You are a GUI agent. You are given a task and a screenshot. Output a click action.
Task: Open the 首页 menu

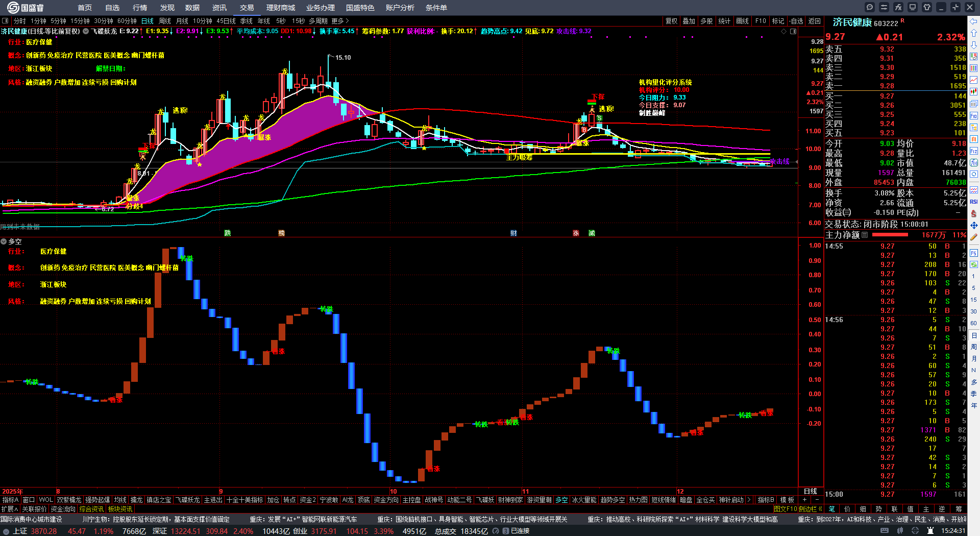click(85, 8)
